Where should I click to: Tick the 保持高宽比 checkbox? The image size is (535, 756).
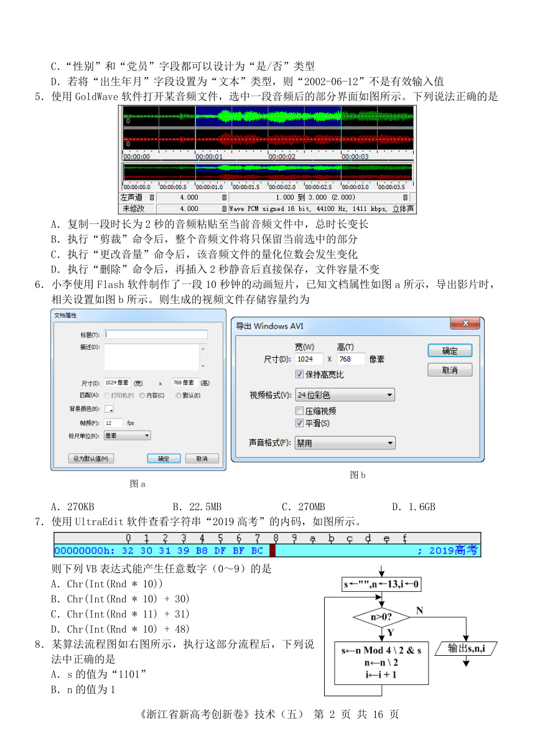[300, 375]
